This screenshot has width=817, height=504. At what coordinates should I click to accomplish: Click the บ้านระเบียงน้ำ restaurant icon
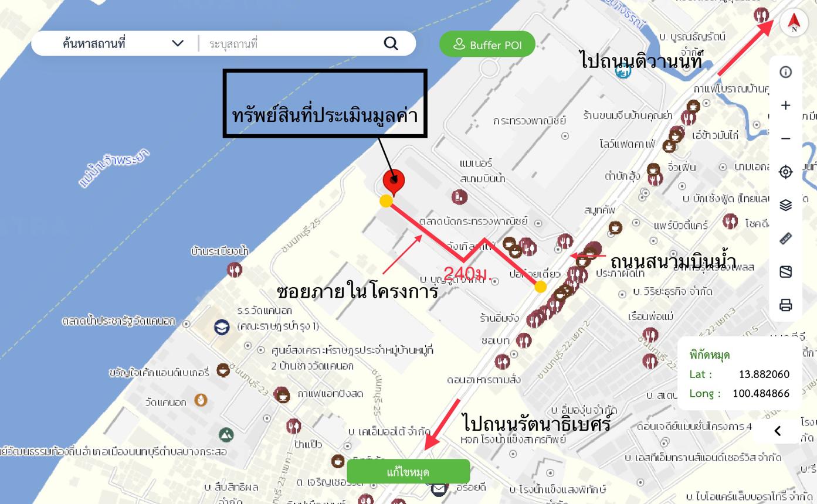click(x=235, y=270)
